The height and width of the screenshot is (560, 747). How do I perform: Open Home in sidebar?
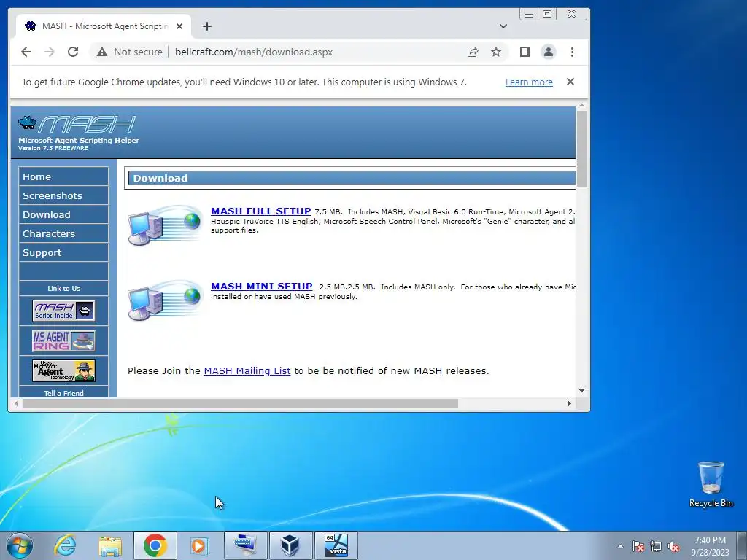(x=64, y=176)
